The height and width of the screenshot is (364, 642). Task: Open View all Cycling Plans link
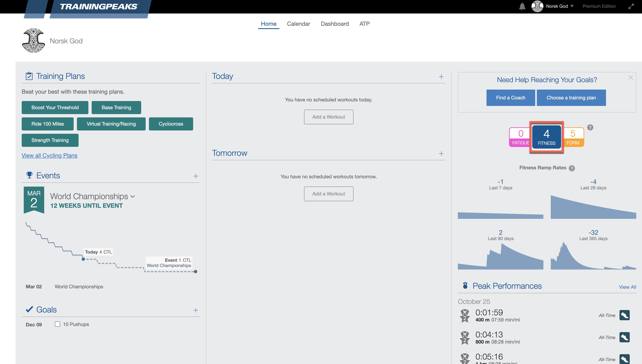point(49,155)
